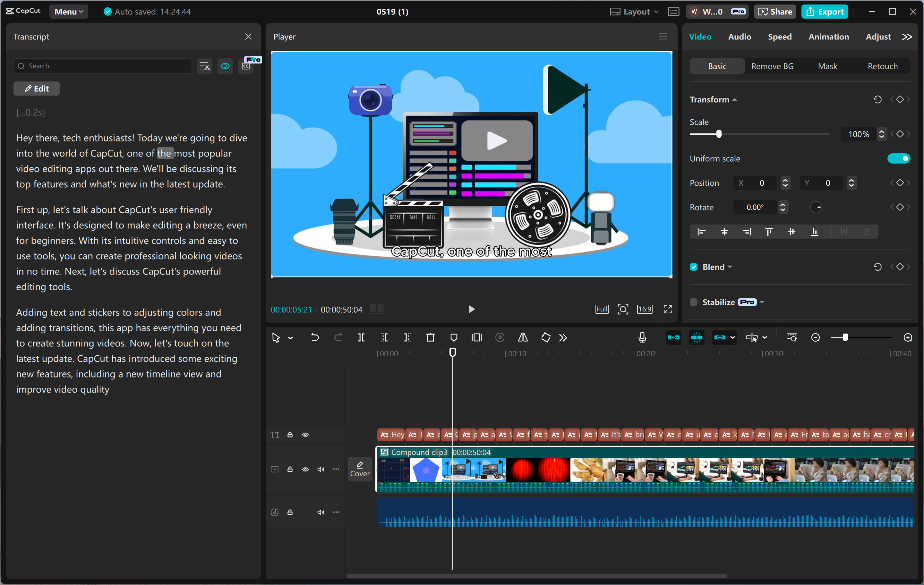The height and width of the screenshot is (585, 924).
Task: Export the project
Action: (825, 12)
